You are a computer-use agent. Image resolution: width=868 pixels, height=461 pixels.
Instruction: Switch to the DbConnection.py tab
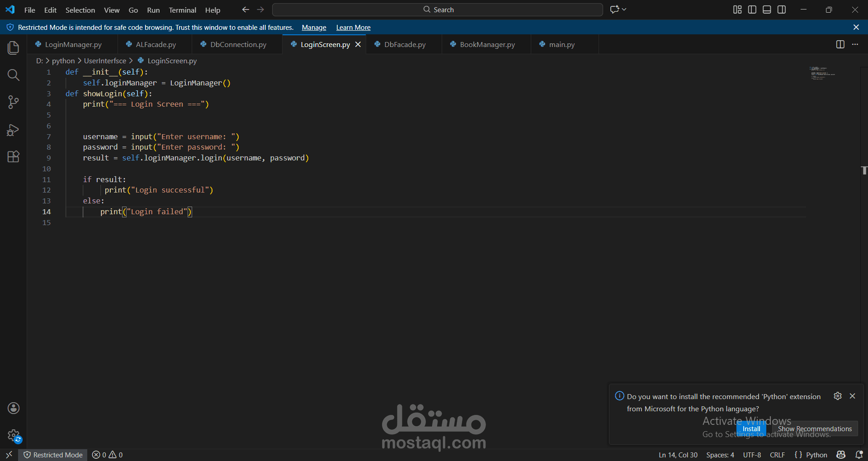pos(237,44)
